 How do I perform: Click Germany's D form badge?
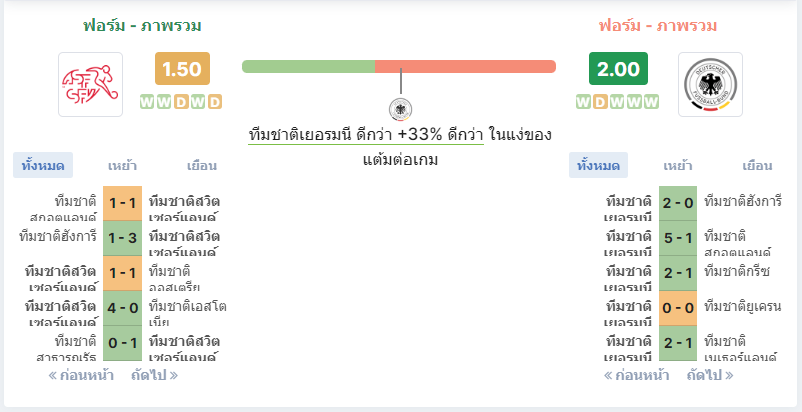[x=600, y=102]
